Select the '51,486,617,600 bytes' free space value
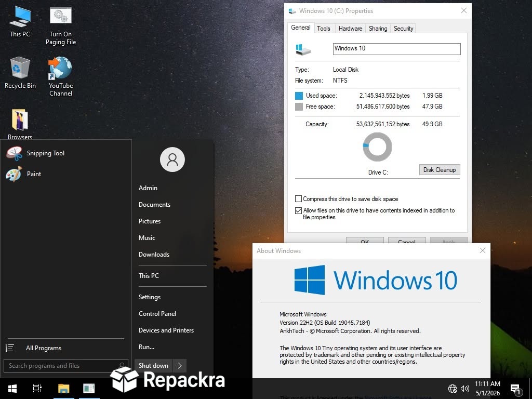Image resolution: width=532 pixels, height=399 pixels. (383, 107)
